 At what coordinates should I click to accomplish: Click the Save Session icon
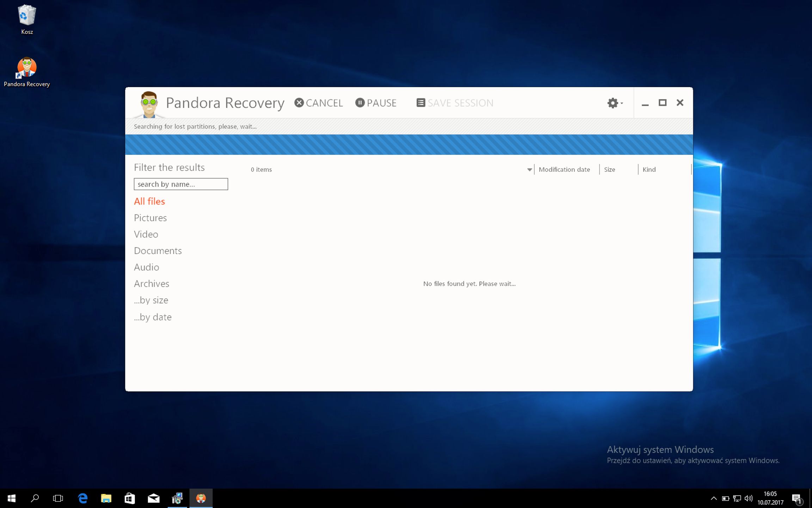(x=421, y=103)
